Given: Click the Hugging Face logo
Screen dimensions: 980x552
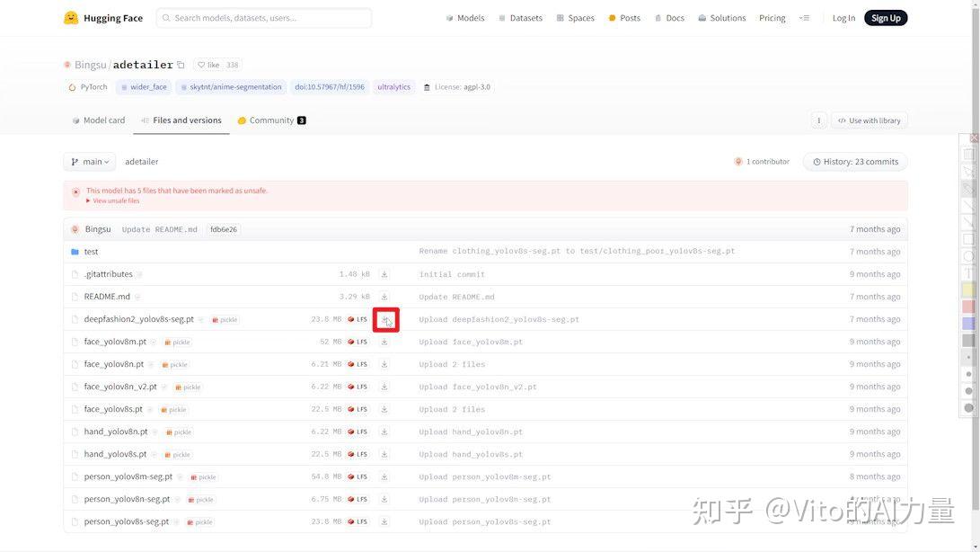Looking at the screenshot, I should 103,18.
